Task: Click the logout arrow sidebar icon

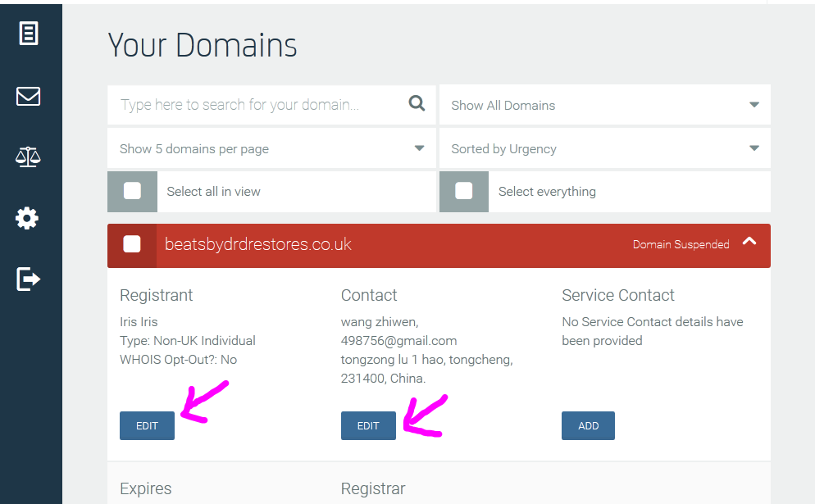Action: (28, 279)
